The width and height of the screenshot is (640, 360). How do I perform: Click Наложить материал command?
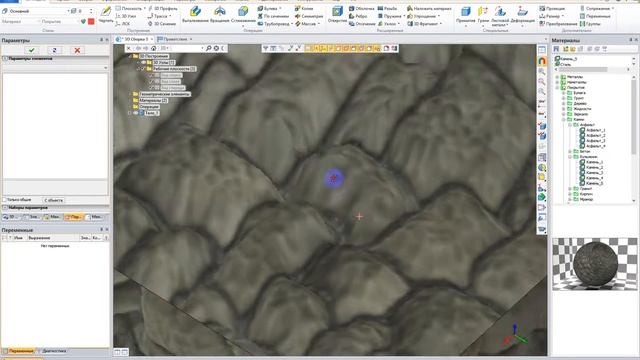[x=429, y=8]
